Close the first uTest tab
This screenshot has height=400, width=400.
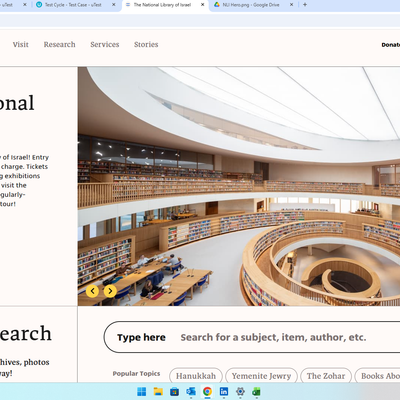pos(25,5)
